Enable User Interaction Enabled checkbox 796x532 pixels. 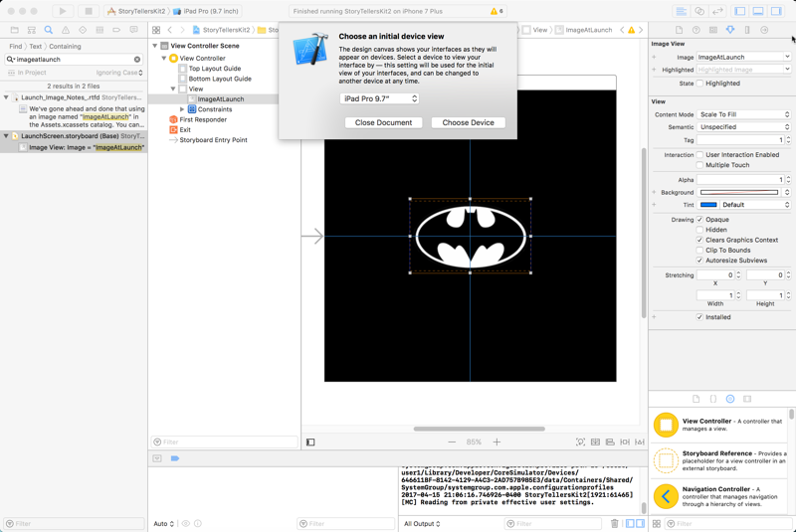700,155
